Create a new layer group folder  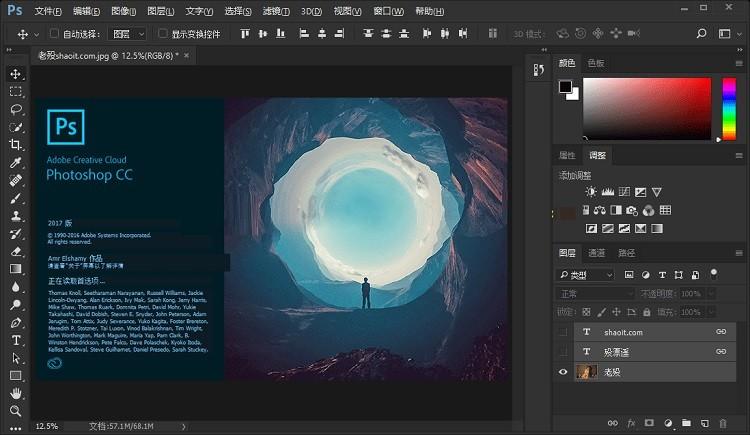[686, 423]
